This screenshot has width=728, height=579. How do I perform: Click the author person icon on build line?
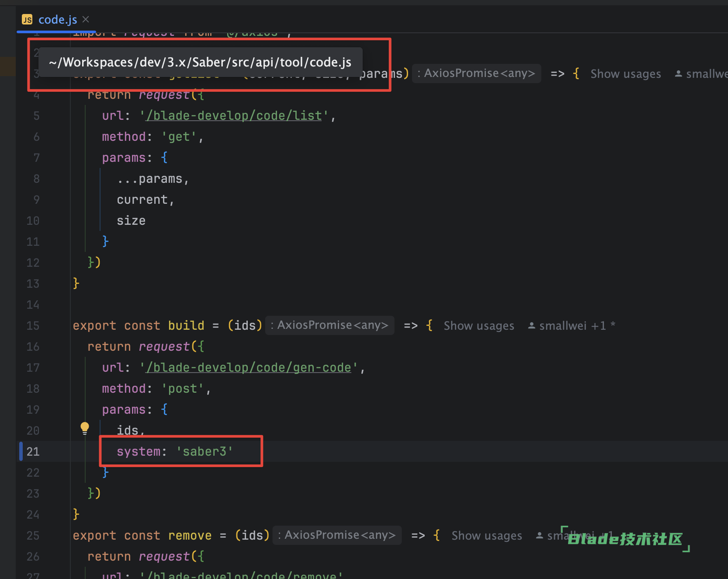coord(532,326)
